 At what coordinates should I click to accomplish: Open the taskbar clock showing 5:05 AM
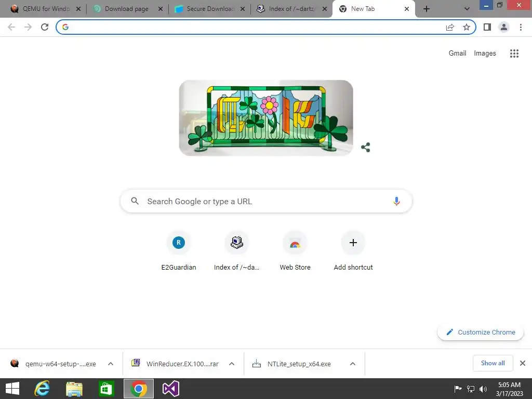tap(509, 389)
